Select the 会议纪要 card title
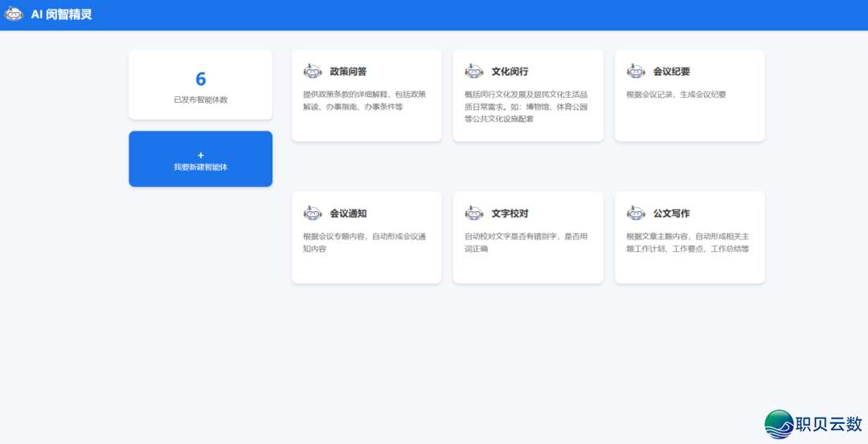 click(x=671, y=71)
